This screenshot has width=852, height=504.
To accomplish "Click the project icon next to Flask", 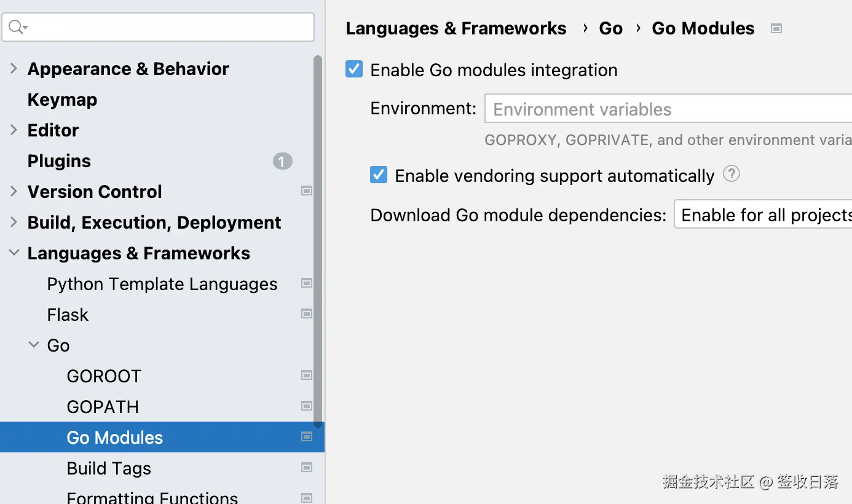I will point(306,314).
